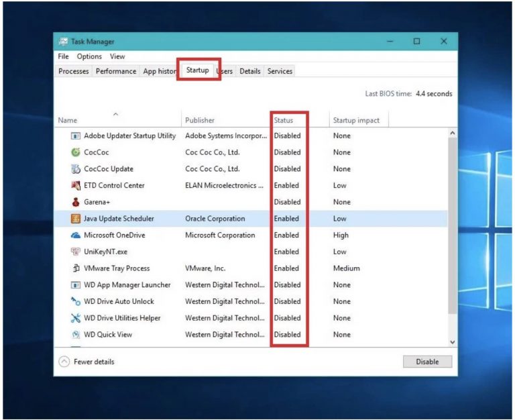The image size is (515, 420).
Task: Select the UniKeyNT.exe icon
Action: 76,252
